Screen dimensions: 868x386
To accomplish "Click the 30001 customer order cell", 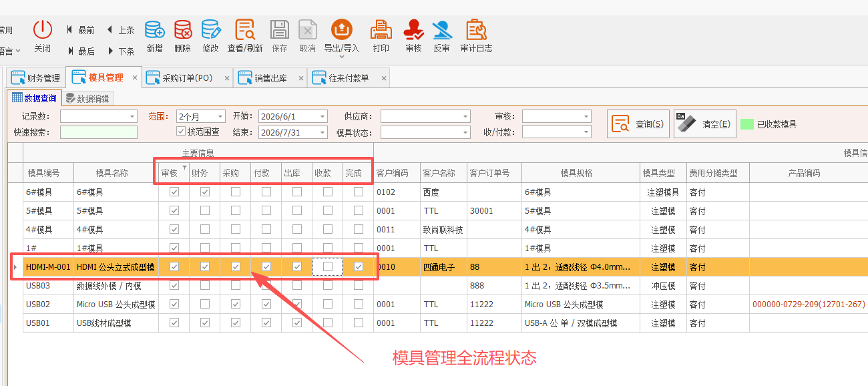I will pos(493,211).
